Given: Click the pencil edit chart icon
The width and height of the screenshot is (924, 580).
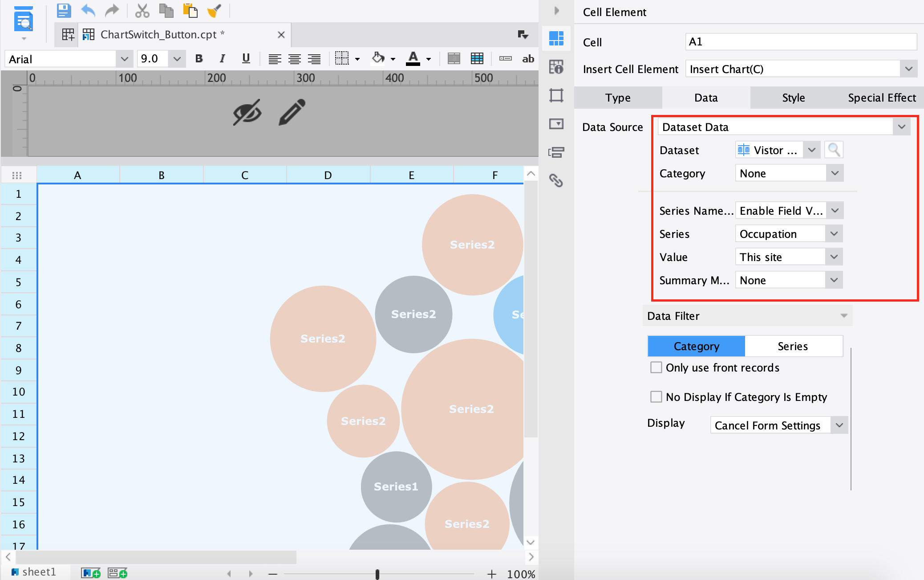Looking at the screenshot, I should pyautogui.click(x=292, y=112).
